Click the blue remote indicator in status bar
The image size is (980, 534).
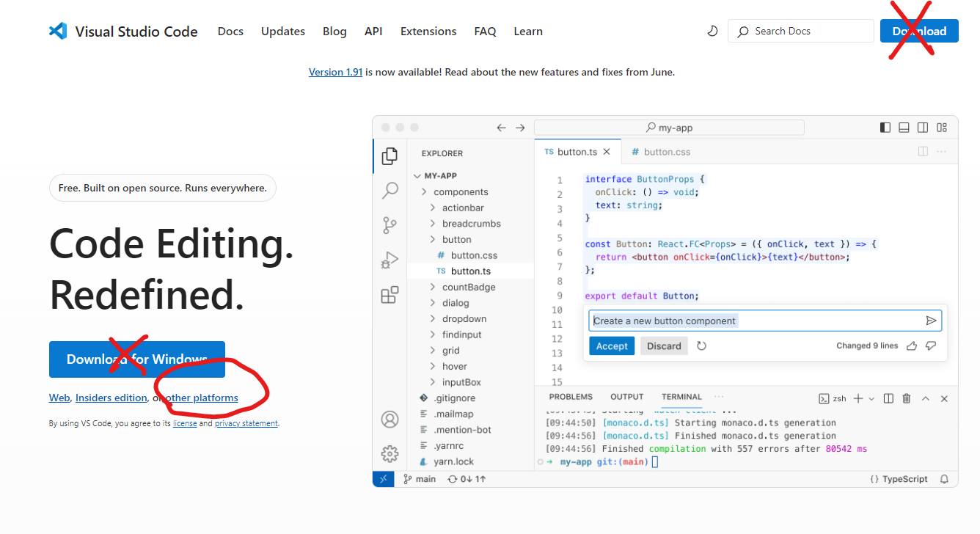click(x=383, y=479)
